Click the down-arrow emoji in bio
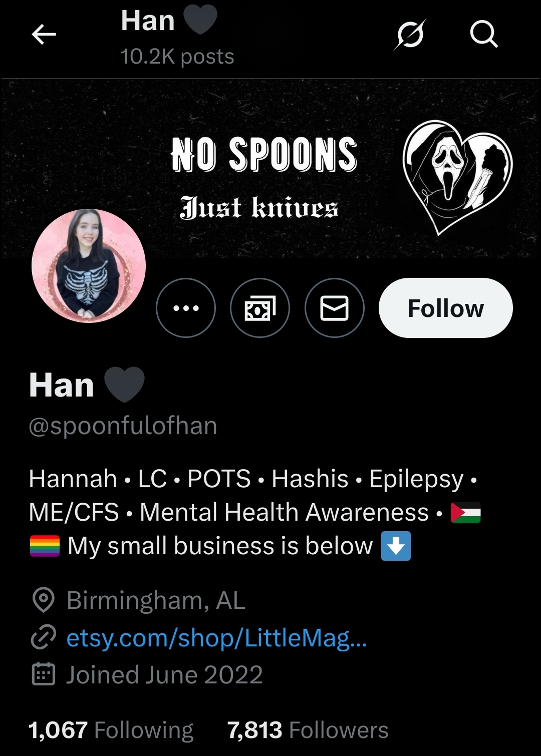The image size is (541, 756). point(396,546)
